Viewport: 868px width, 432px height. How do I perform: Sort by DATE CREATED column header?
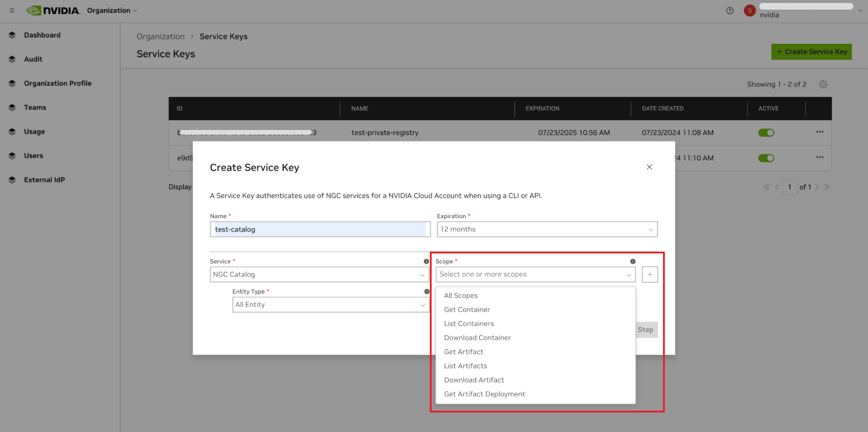[663, 108]
